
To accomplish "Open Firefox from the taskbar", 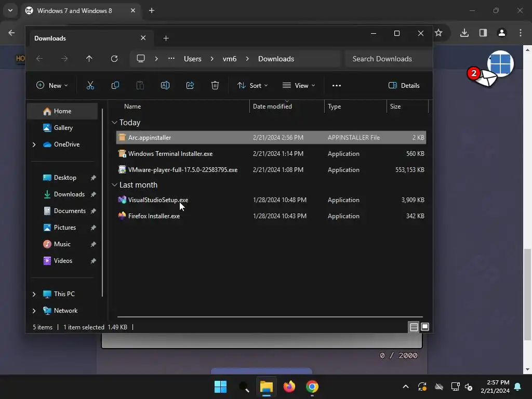I will tap(289, 387).
